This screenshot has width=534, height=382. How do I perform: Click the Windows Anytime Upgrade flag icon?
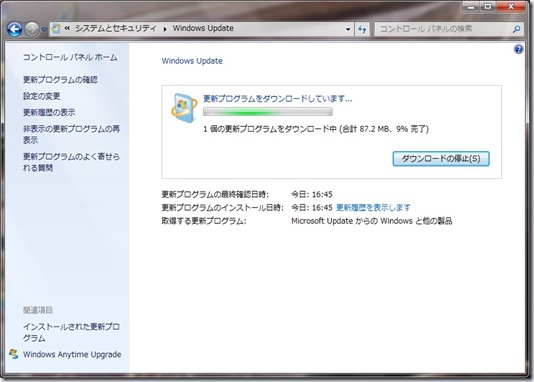pos(14,354)
